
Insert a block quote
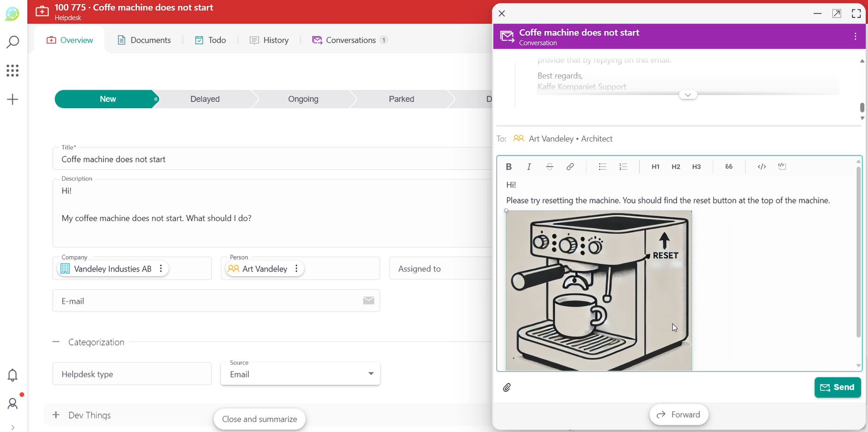(729, 167)
